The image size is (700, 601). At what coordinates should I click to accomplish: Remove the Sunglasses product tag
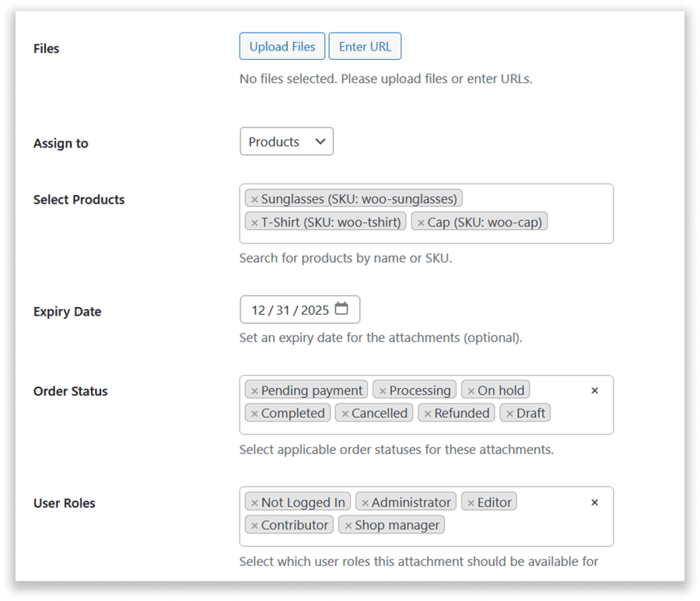(x=254, y=200)
